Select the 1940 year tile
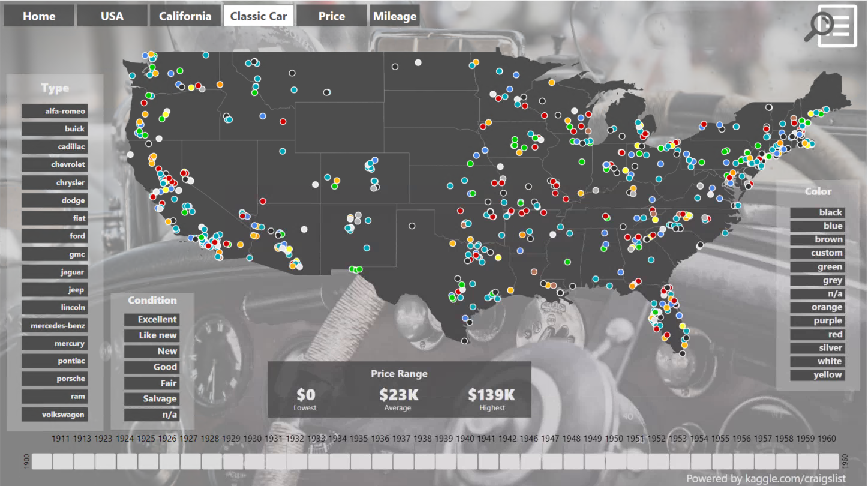This screenshot has height=486, width=868. [x=467, y=461]
